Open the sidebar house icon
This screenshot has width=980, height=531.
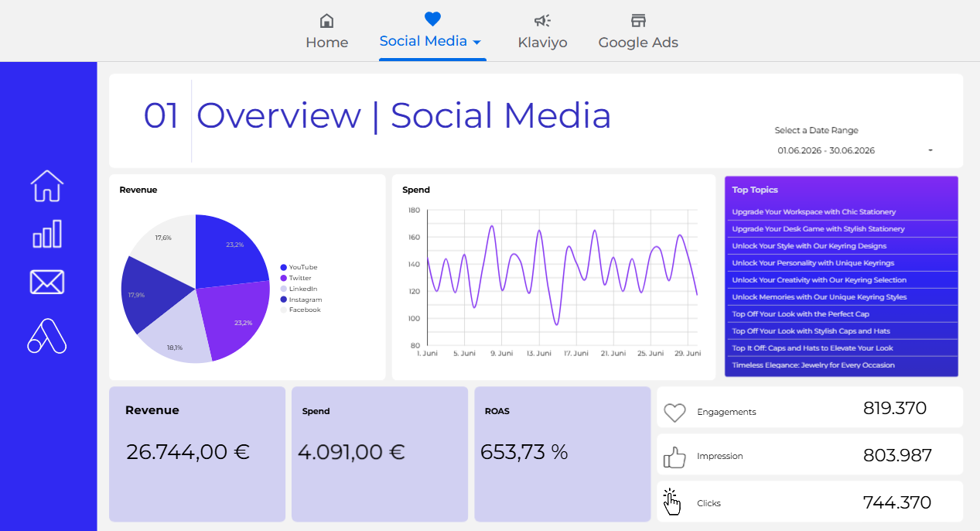(x=47, y=186)
